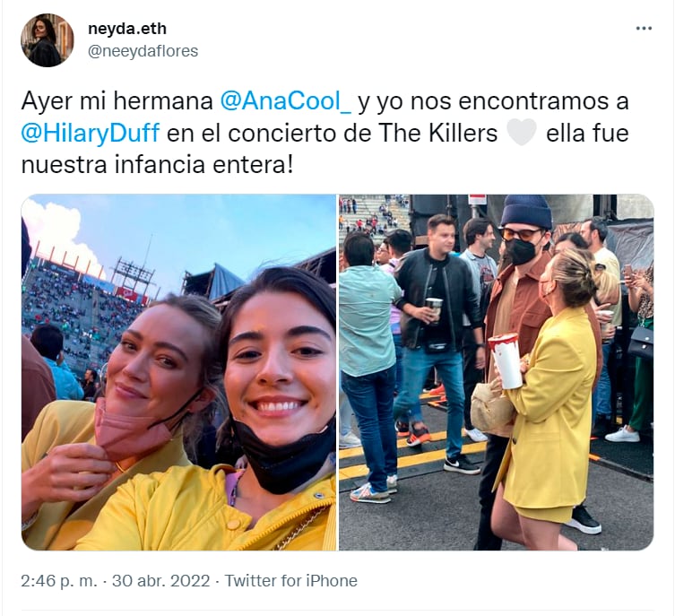The height and width of the screenshot is (616, 675).
Task: Click the words The Killers in the tweet
Action: pos(437,133)
